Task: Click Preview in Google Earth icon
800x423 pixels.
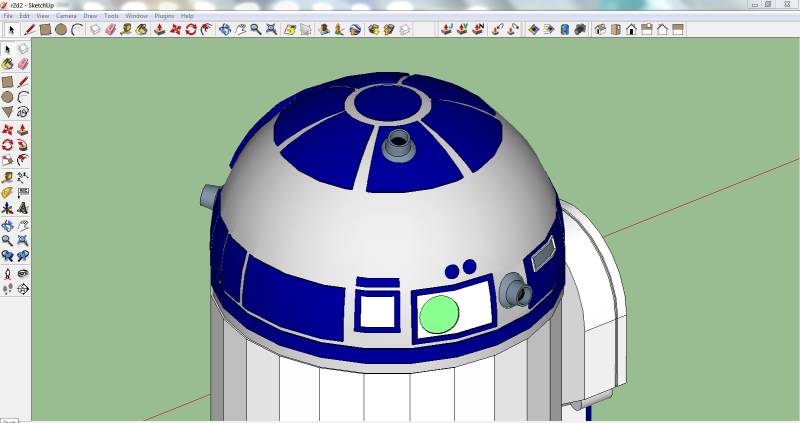Action: tap(355, 30)
